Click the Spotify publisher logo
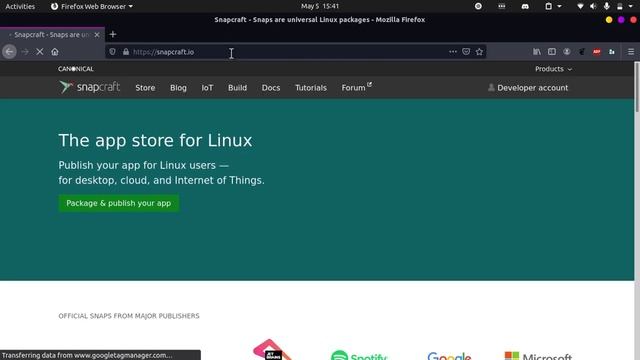 click(359, 355)
